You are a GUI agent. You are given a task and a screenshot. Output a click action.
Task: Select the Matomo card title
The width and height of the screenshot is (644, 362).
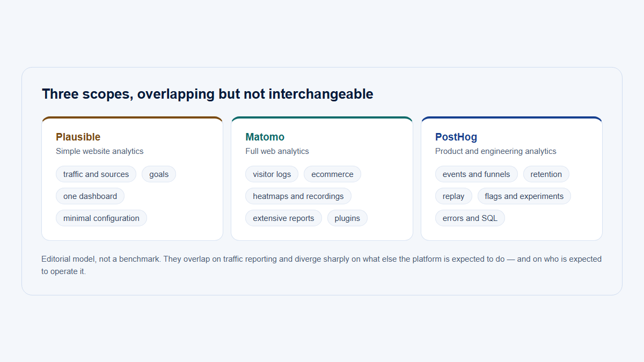pos(265,137)
